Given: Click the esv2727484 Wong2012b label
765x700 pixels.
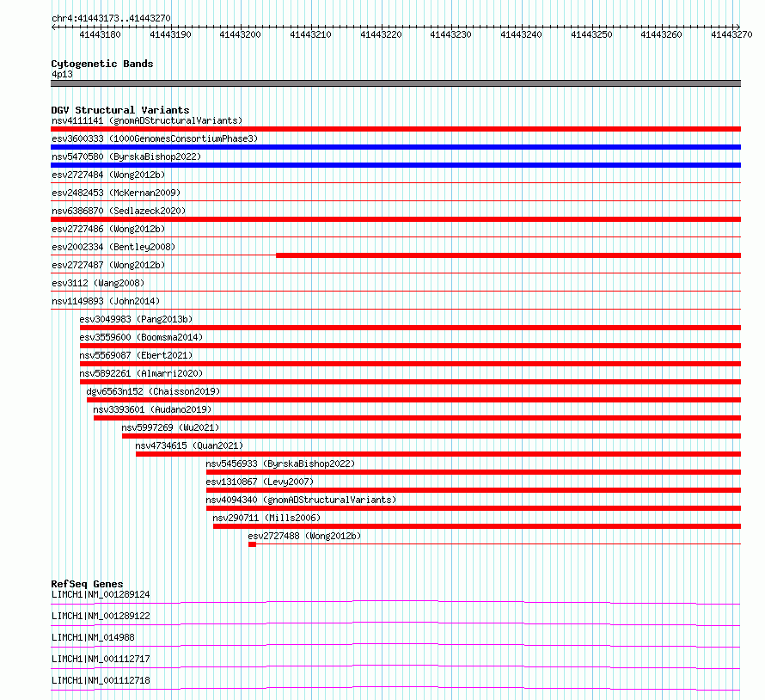Looking at the screenshot, I should 108,175.
